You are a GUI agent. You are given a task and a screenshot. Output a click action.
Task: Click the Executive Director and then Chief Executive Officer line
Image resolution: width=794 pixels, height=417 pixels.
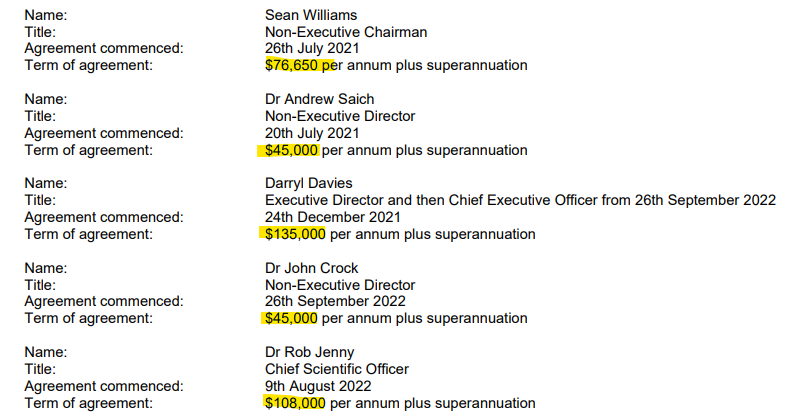520,200
